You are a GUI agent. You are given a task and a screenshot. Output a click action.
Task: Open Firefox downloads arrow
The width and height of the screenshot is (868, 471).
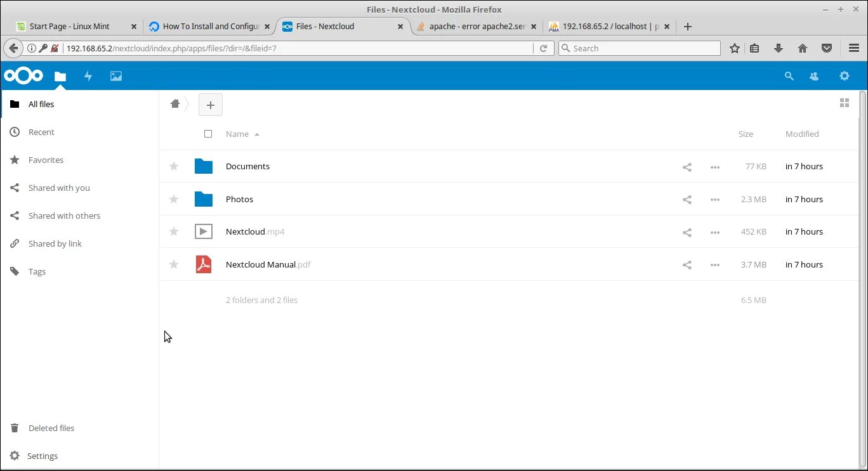[x=779, y=48]
